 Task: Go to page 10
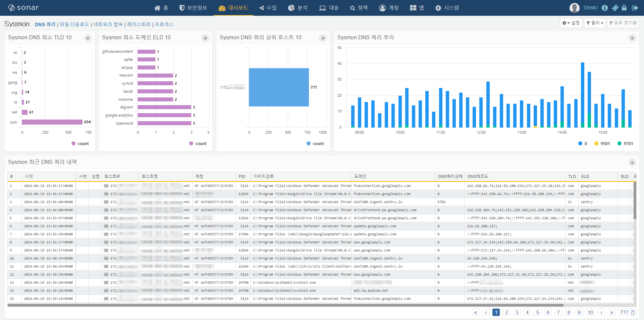tap(590, 313)
